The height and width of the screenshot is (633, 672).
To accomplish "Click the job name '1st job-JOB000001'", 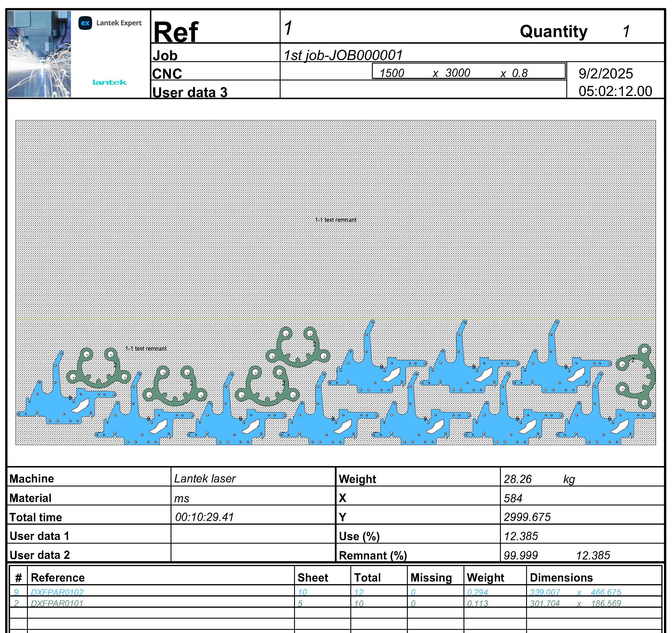I will coord(343,55).
